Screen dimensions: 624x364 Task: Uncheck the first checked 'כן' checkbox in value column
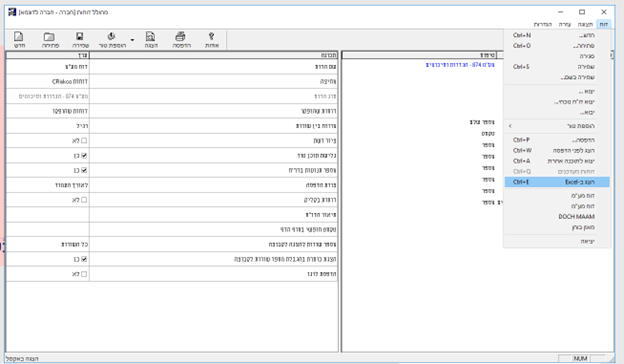tap(84, 156)
